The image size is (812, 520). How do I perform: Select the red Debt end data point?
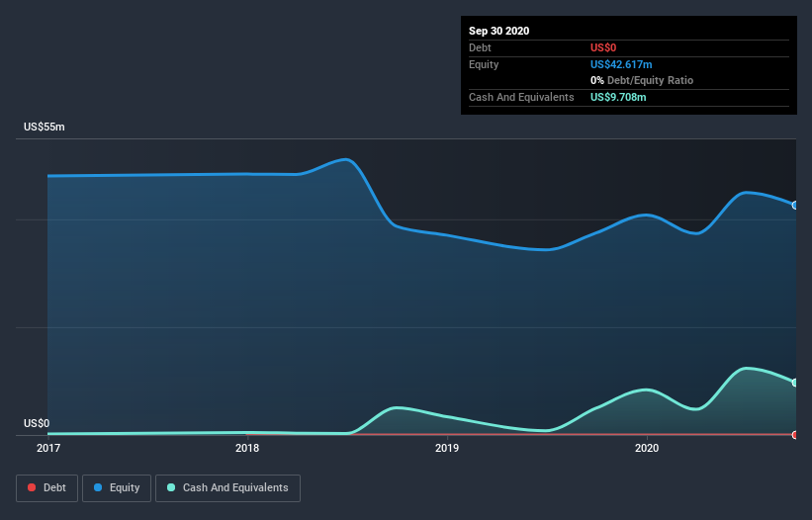click(795, 435)
